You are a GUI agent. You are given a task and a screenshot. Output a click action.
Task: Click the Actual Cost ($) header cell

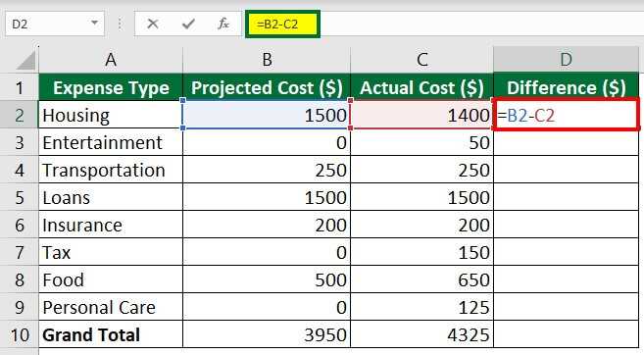(421, 87)
